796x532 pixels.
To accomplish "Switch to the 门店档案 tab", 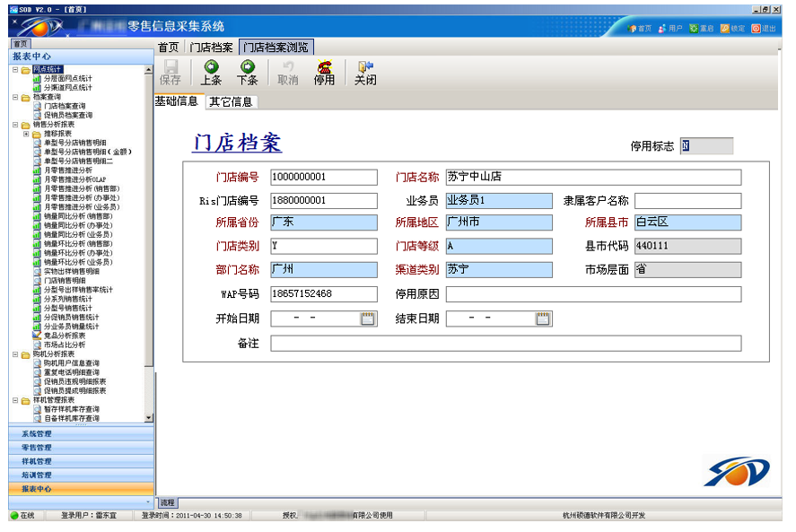I will click(211, 48).
